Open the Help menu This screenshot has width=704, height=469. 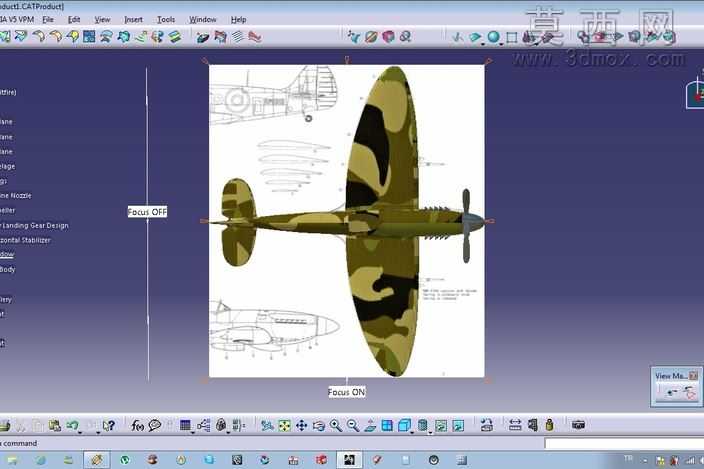click(238, 20)
